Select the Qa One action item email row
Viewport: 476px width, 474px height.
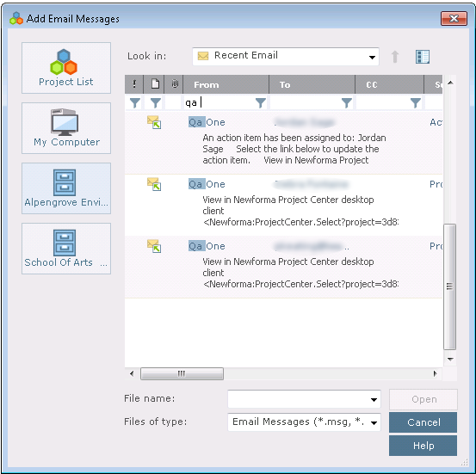283,143
